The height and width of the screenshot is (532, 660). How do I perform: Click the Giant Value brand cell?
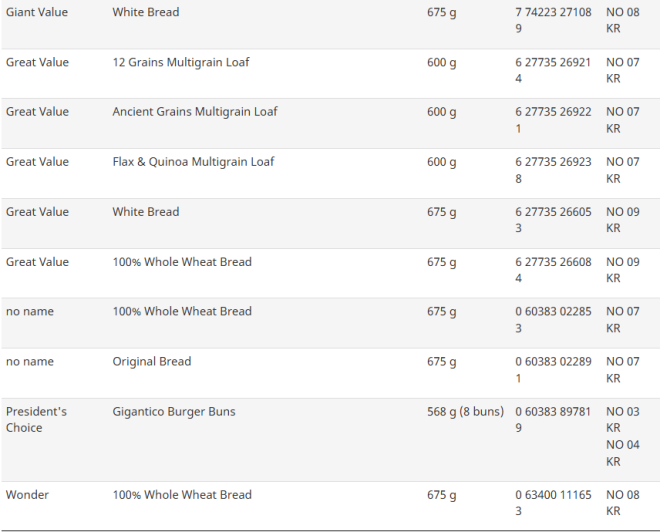[x=37, y=13]
